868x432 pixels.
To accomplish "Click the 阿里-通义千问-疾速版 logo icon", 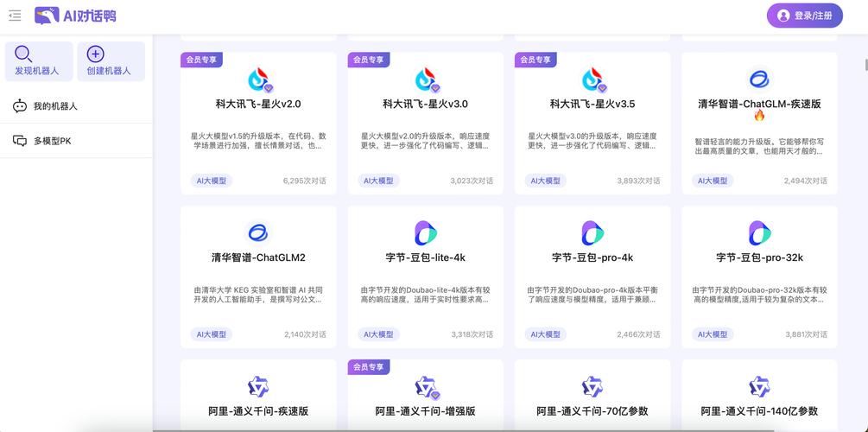I will (258, 386).
